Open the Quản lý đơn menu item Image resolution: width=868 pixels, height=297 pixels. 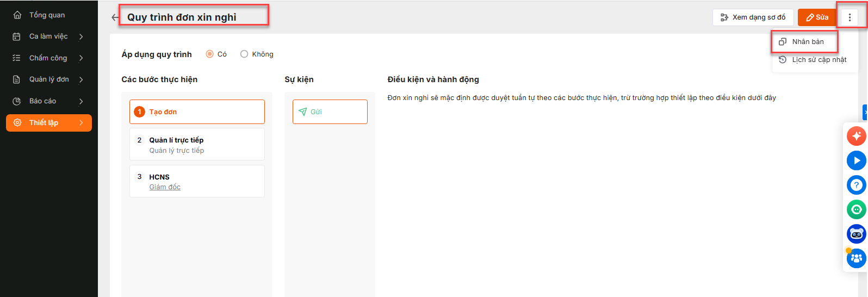(x=49, y=79)
